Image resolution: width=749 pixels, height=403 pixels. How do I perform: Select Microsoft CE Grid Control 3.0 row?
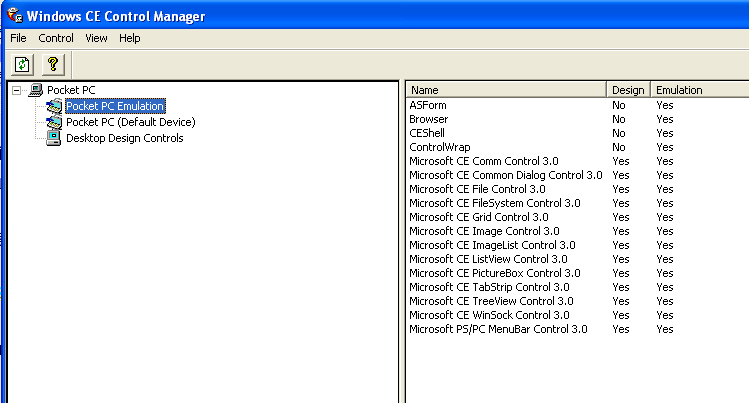point(478,217)
